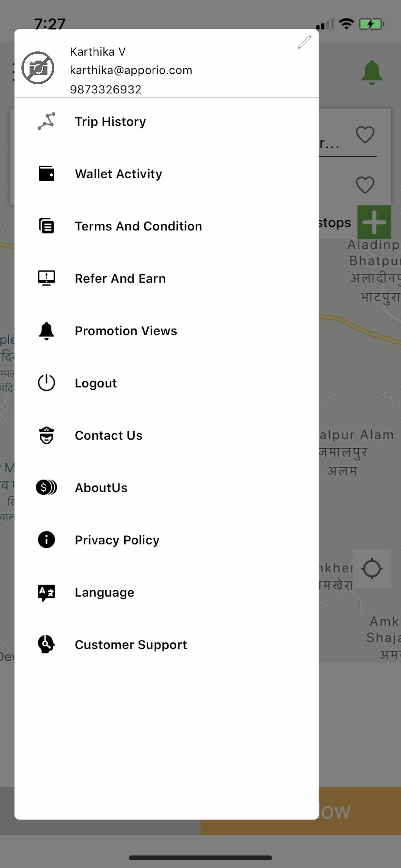Viewport: 401px width, 868px height.
Task: Tap the edit profile pencil icon
Action: point(304,42)
